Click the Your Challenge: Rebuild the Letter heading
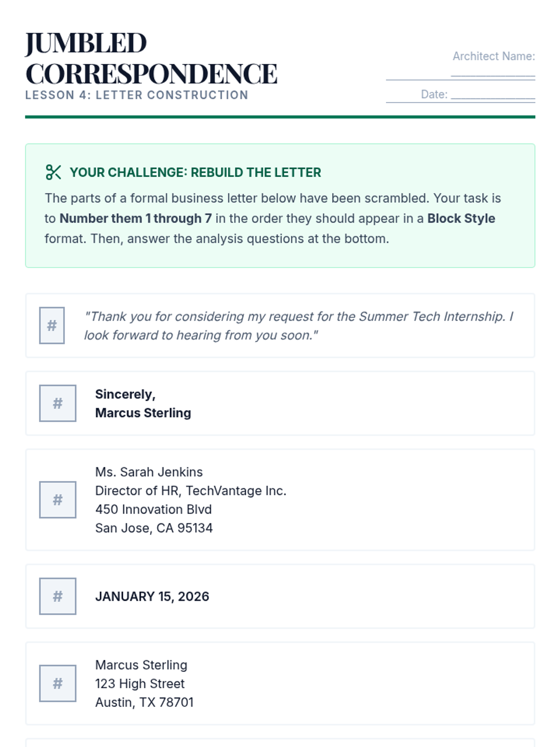 click(195, 172)
